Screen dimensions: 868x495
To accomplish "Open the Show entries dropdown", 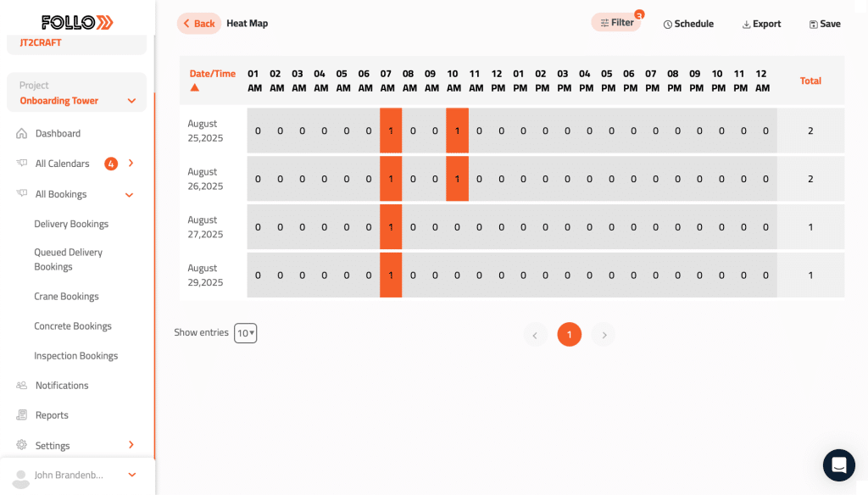I will click(x=245, y=332).
